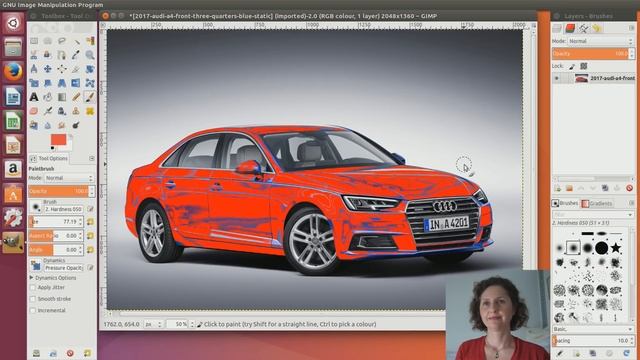This screenshot has height=360, width=640.
Task: Delete the layer using red Layers button
Action: [x=629, y=188]
